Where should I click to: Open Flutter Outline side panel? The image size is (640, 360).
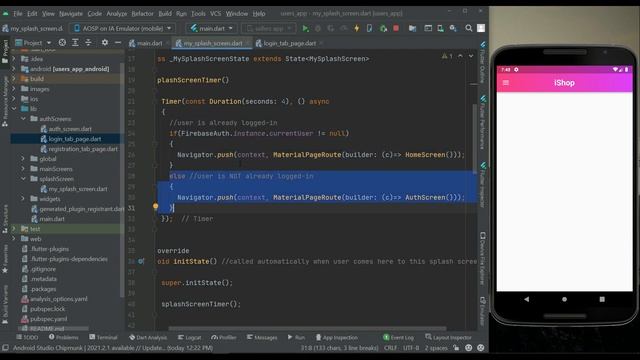click(x=483, y=61)
